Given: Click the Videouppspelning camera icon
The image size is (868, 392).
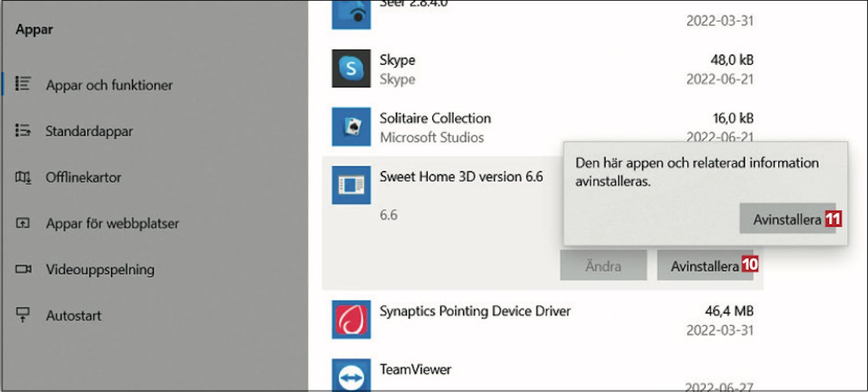Looking at the screenshot, I should tap(23, 269).
